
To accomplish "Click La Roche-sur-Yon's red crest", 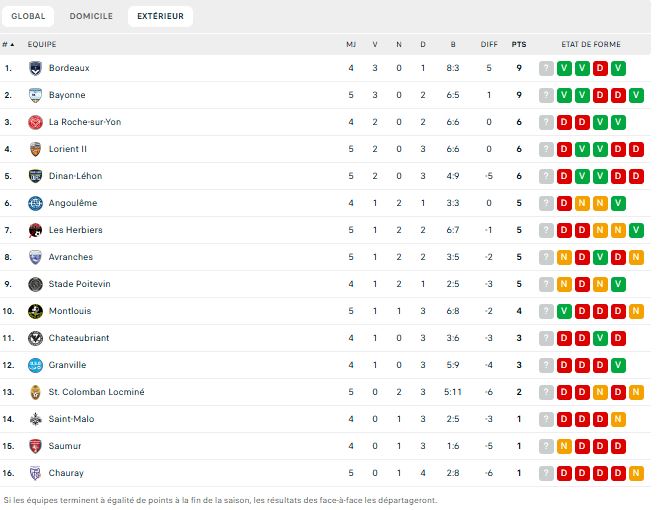I will point(35,122).
